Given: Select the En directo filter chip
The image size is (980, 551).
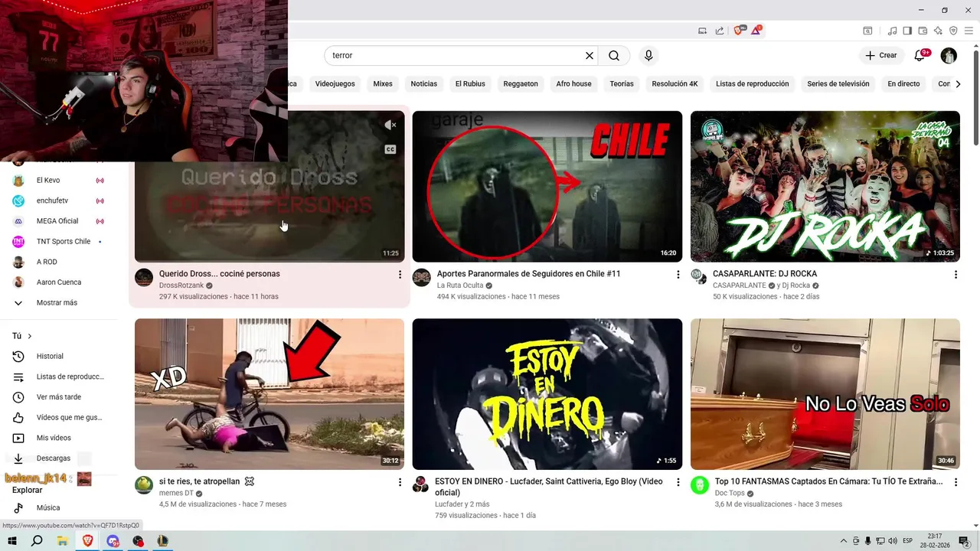Looking at the screenshot, I should point(903,84).
